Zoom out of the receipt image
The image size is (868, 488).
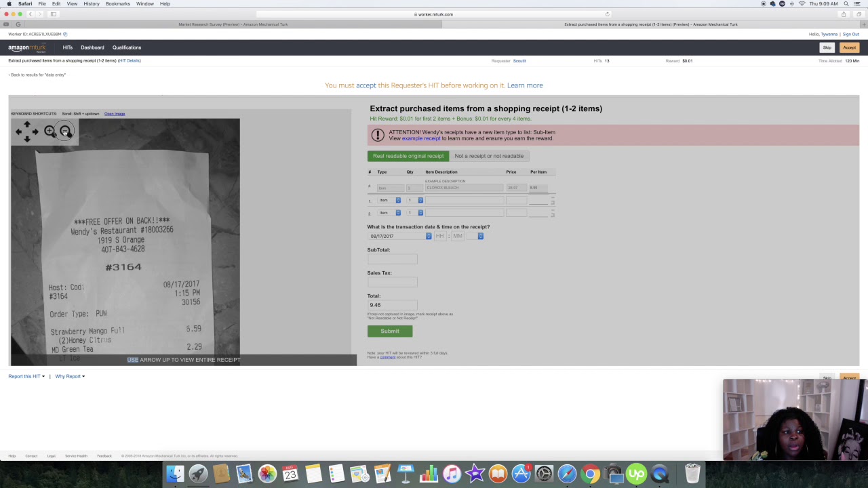tap(65, 131)
